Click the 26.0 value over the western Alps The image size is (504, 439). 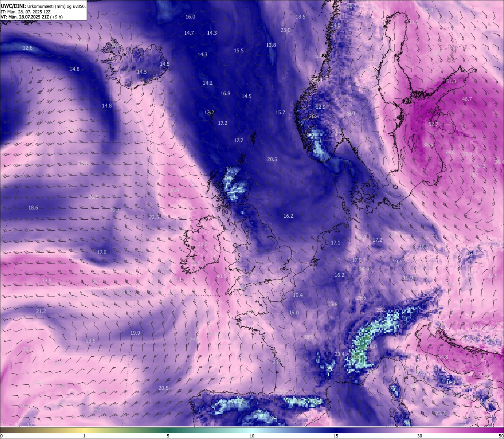(372, 346)
